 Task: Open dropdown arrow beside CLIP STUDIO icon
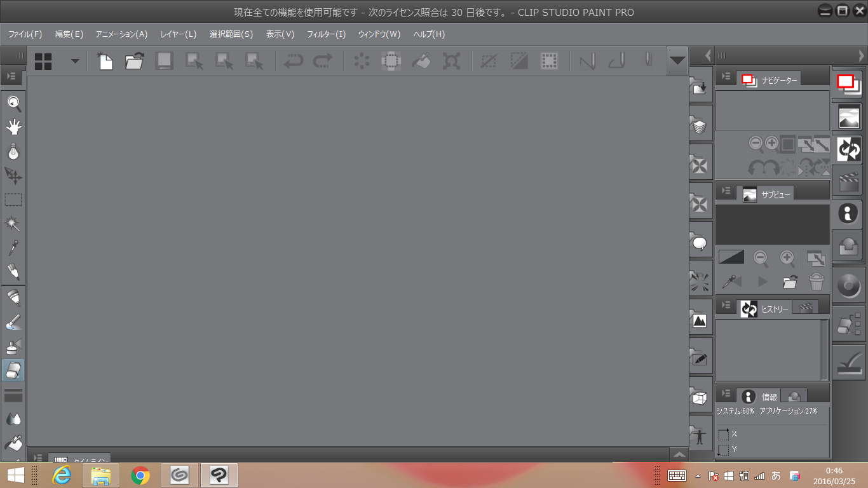coord(75,61)
